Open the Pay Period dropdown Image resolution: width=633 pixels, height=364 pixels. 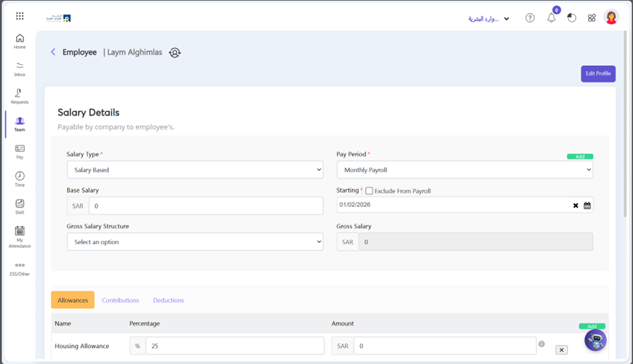point(465,170)
